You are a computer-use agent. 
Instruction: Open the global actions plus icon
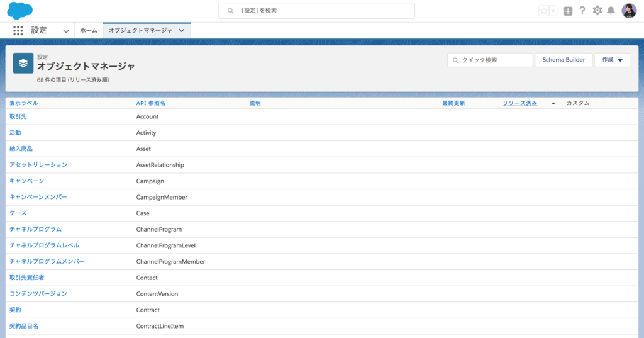(568, 11)
